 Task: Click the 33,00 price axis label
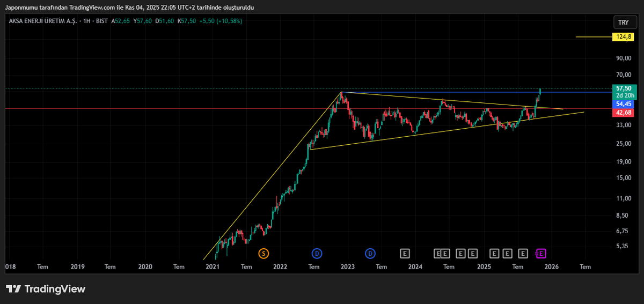pyautogui.click(x=623, y=125)
